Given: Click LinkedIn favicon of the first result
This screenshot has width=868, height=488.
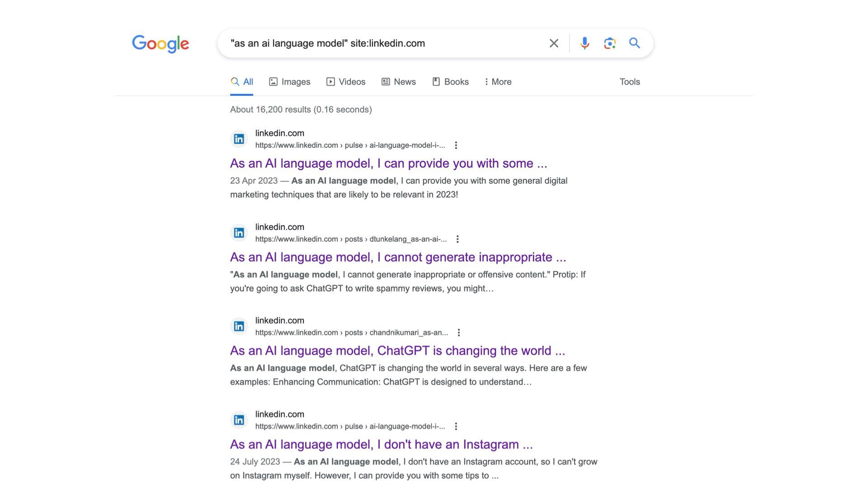Looking at the screenshot, I should pos(239,139).
